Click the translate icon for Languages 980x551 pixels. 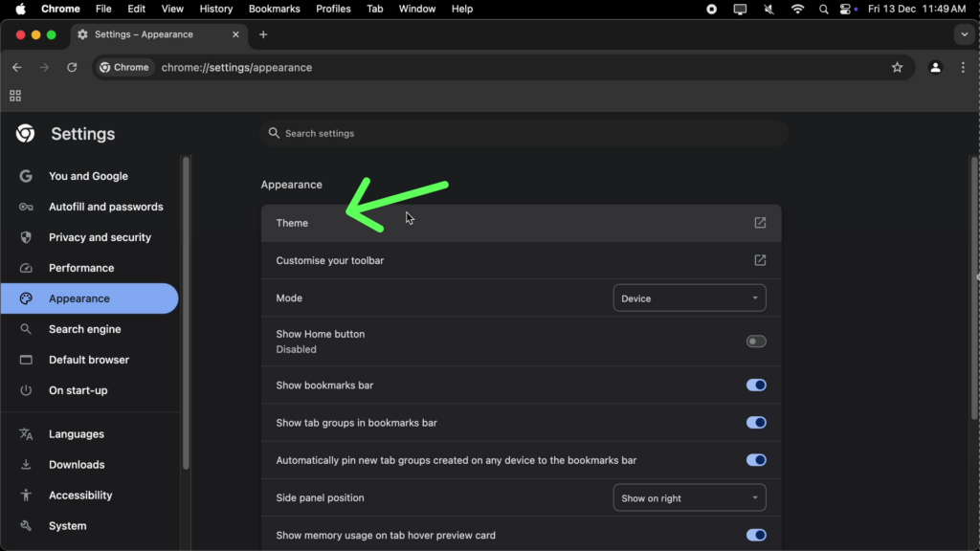point(26,434)
